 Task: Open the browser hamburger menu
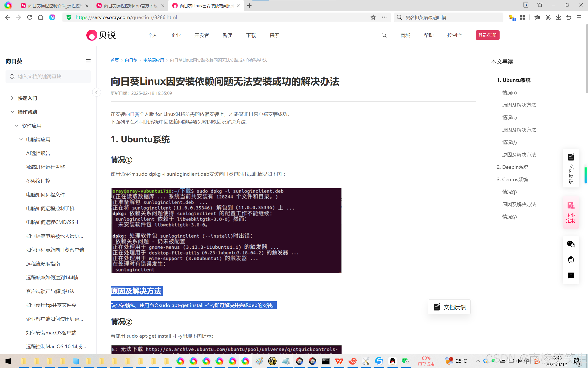coord(579,17)
